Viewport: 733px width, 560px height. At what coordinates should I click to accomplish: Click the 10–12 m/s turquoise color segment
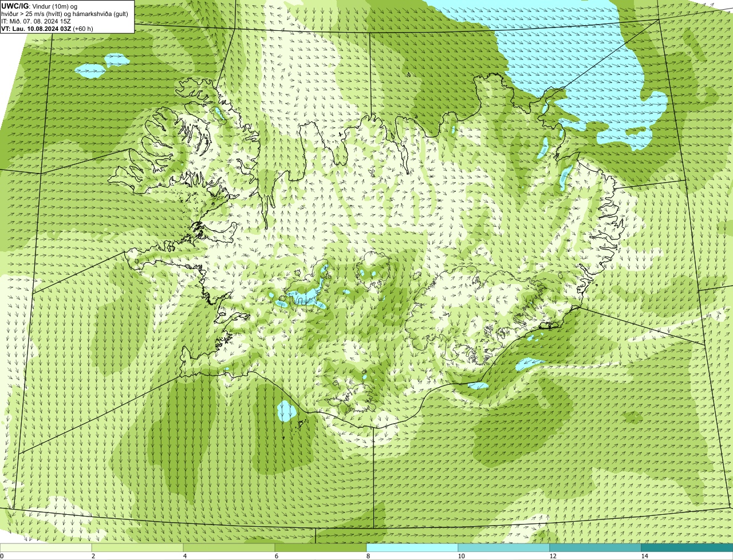[504, 547]
